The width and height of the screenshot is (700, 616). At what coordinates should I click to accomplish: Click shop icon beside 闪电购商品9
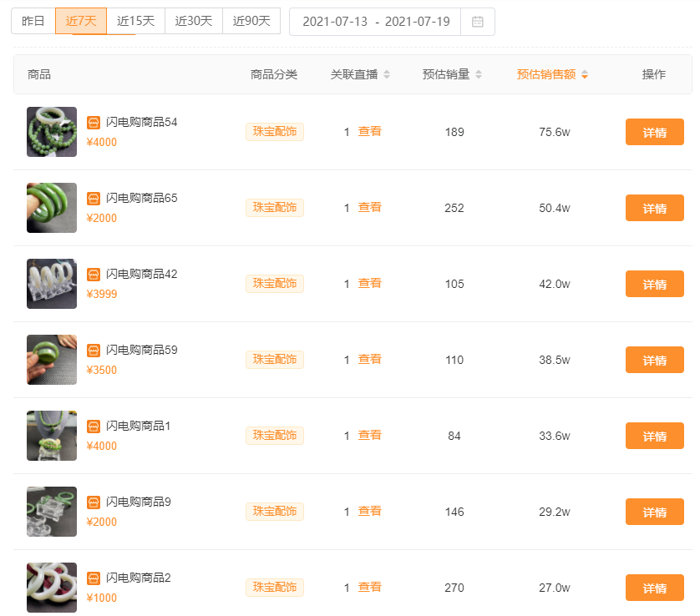[x=94, y=502]
